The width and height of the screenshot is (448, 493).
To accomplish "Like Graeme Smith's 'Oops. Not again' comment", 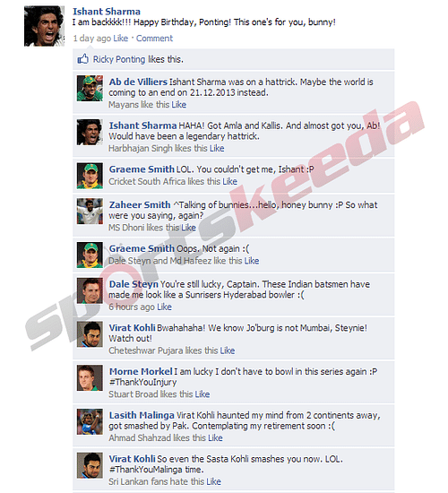I will click(252, 261).
